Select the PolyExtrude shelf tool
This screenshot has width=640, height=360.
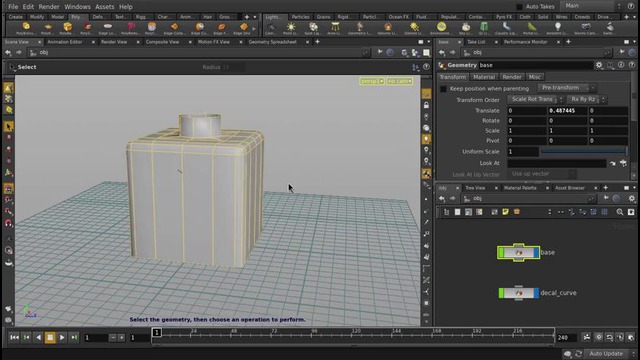pyautogui.click(x=26, y=28)
